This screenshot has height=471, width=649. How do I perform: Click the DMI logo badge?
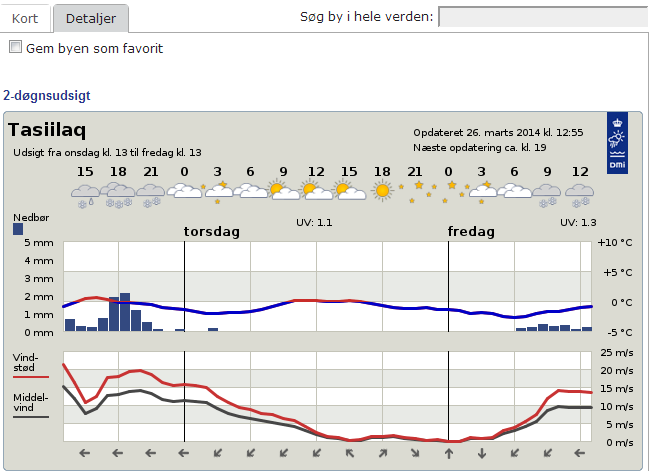(x=617, y=143)
